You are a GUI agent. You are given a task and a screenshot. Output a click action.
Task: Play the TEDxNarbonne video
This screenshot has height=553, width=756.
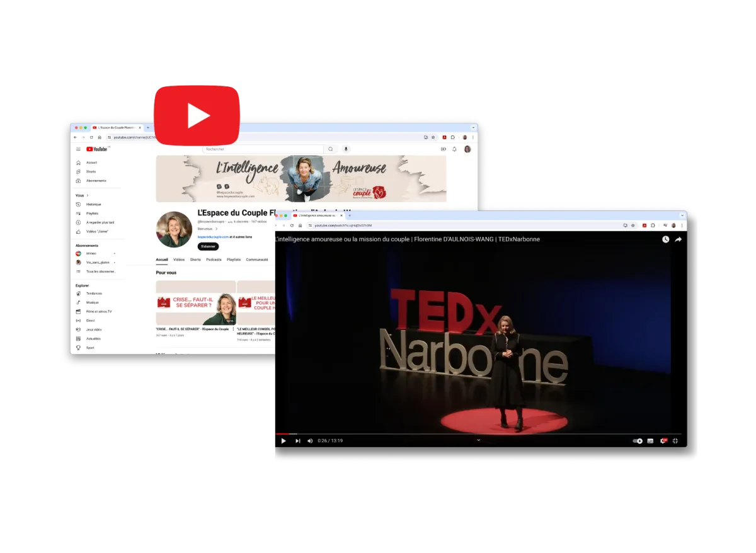point(283,441)
